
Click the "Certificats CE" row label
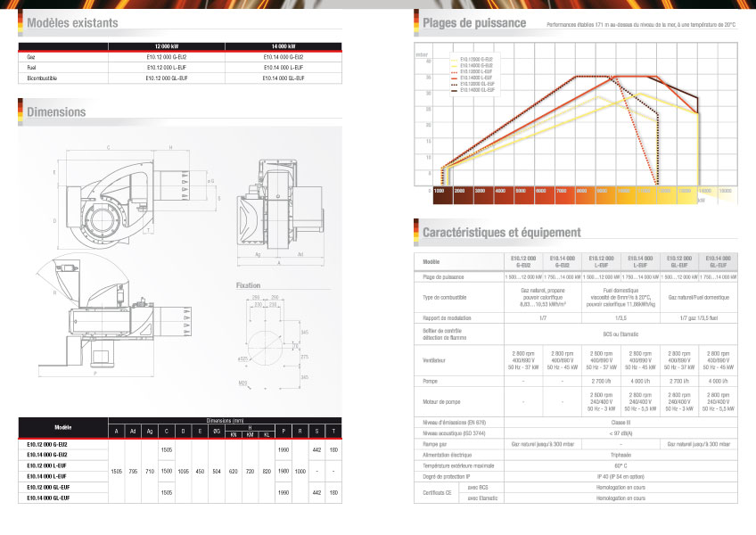point(437,492)
